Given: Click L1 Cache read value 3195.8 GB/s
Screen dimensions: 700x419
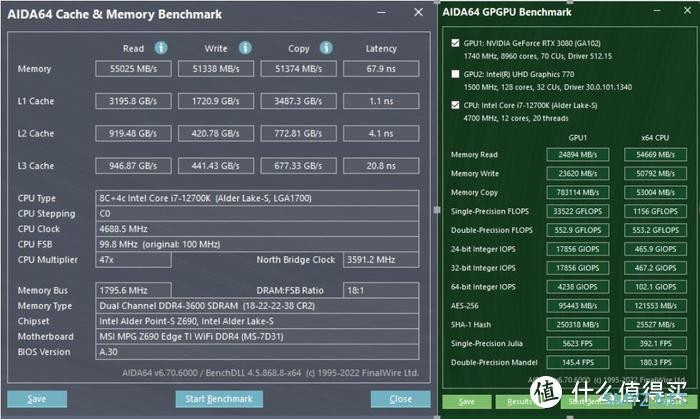Looking at the screenshot, I should point(133,101).
